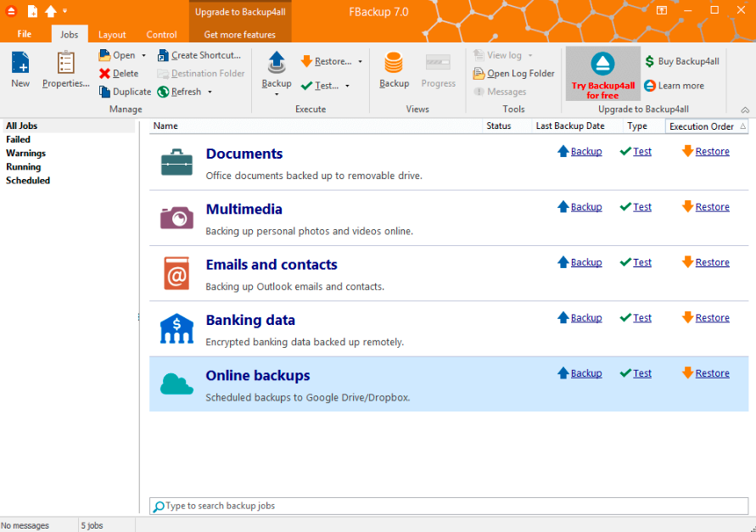Expand the Refresh dropdown arrow
The image size is (756, 532).
click(210, 92)
